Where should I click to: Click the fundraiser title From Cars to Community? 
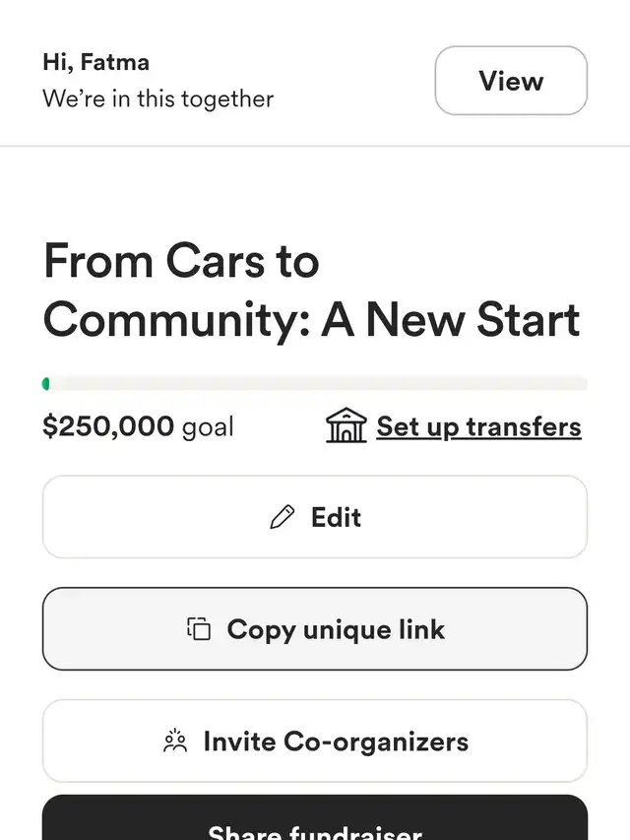click(311, 291)
